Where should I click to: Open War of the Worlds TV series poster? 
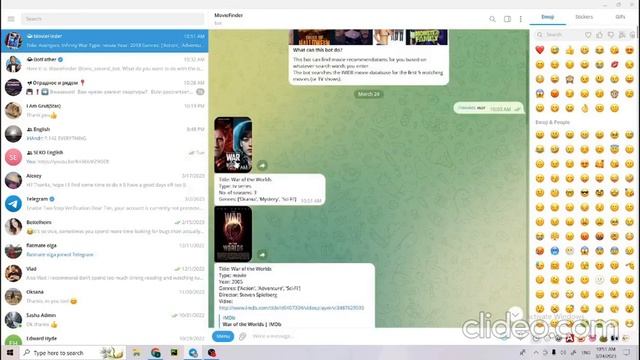233,145
